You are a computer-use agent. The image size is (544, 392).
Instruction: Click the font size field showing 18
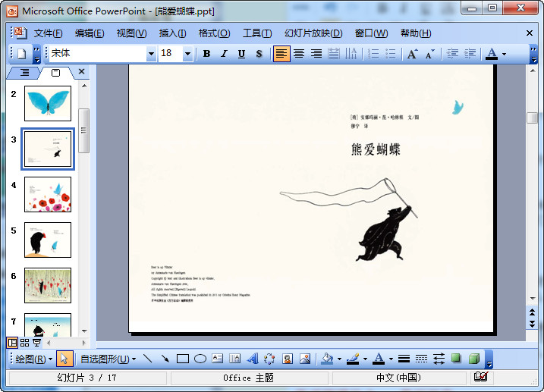[x=171, y=54]
